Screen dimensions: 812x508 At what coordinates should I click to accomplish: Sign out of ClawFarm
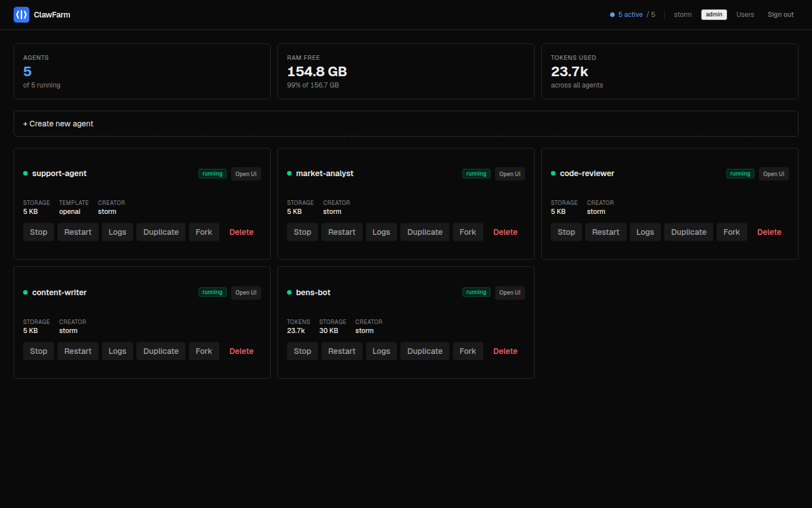coord(780,15)
